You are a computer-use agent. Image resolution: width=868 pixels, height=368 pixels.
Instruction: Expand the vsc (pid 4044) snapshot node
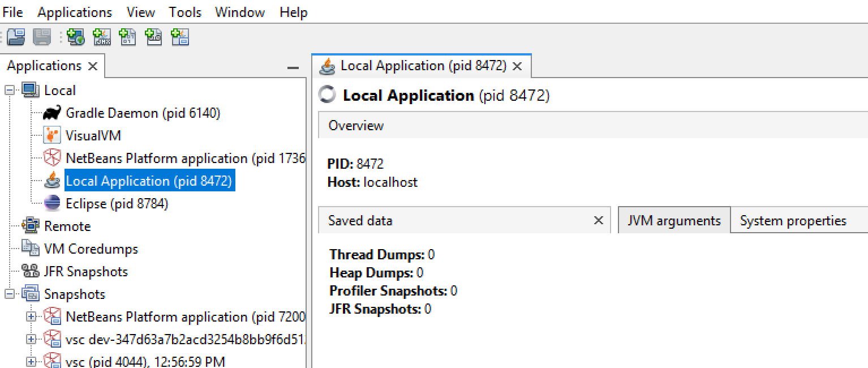[31, 362]
